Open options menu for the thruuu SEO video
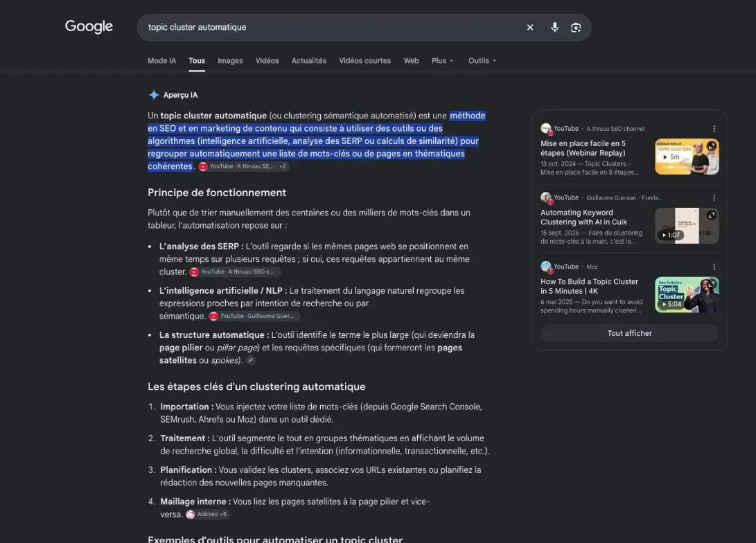 tap(714, 129)
